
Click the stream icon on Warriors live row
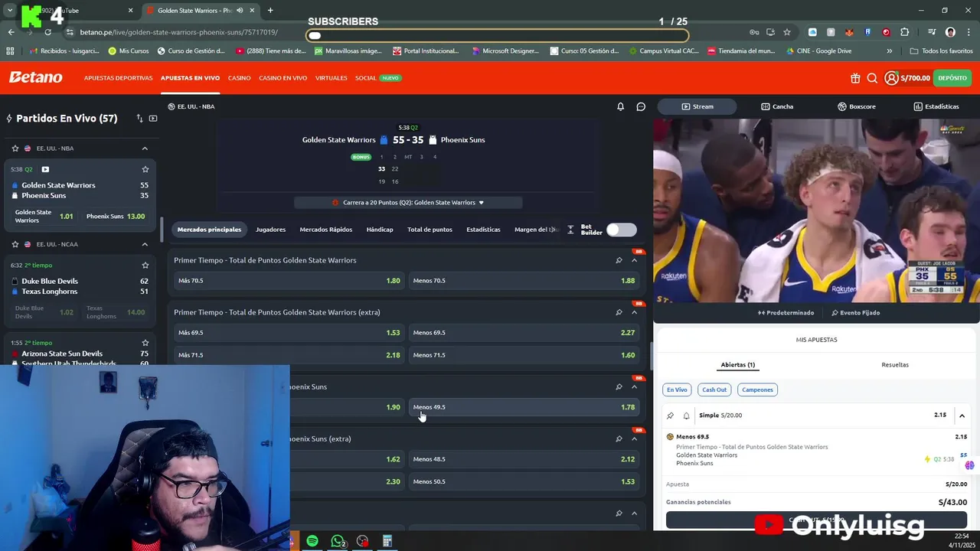coord(45,169)
